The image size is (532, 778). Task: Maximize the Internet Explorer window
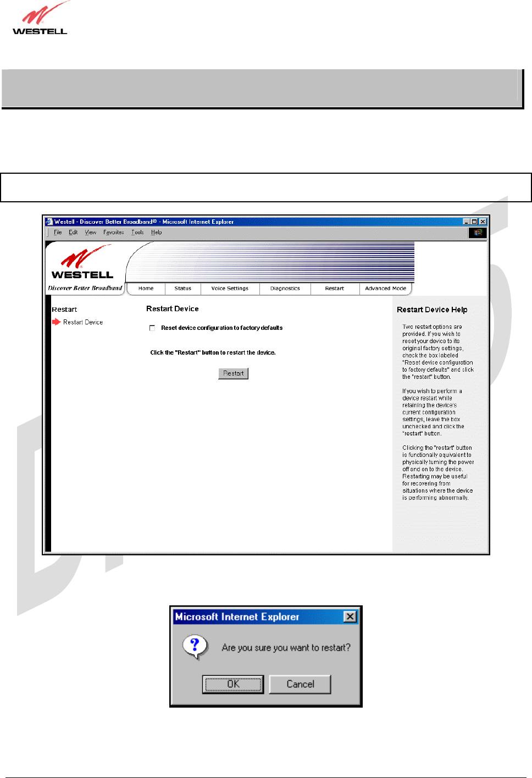point(474,222)
